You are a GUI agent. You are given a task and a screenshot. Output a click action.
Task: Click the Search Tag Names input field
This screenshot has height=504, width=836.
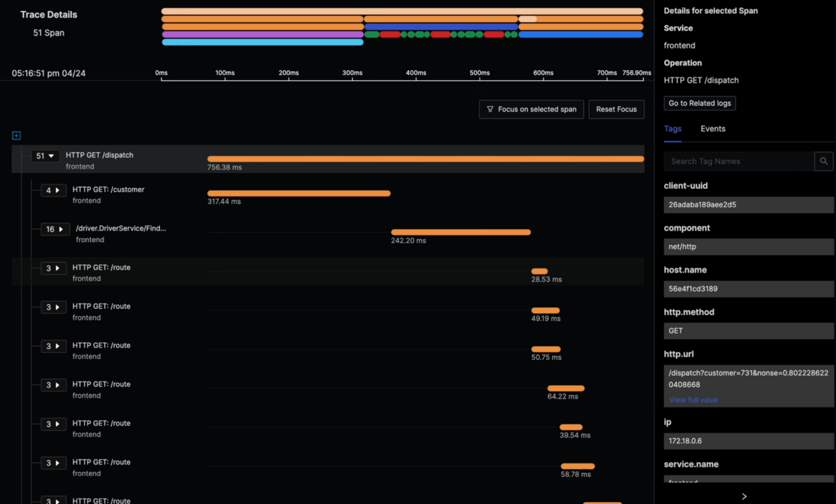(x=739, y=161)
